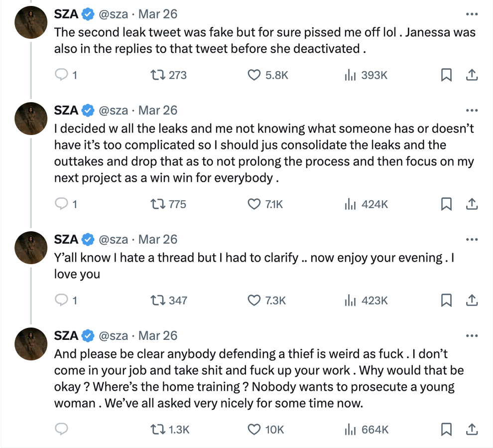The image size is (493, 448).
Task: Click the Mar 26 timestamp on the third tweet
Action: [x=158, y=239]
